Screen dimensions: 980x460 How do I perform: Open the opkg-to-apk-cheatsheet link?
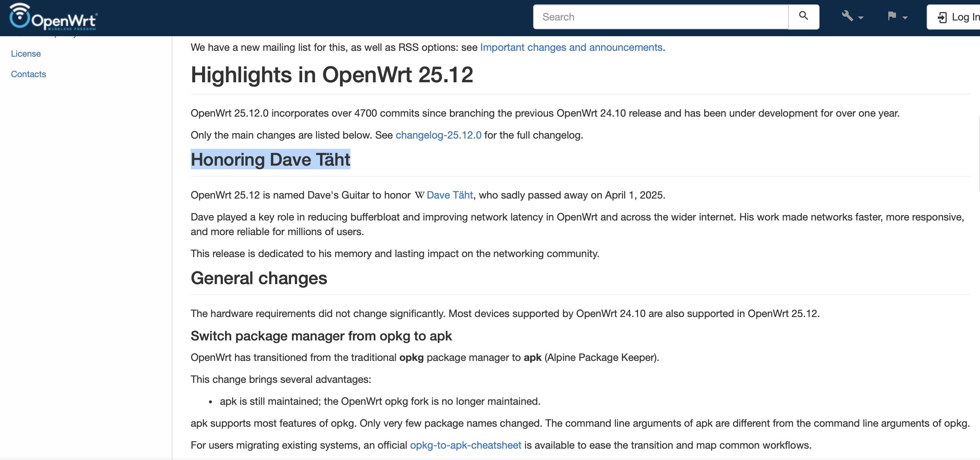tap(465, 445)
